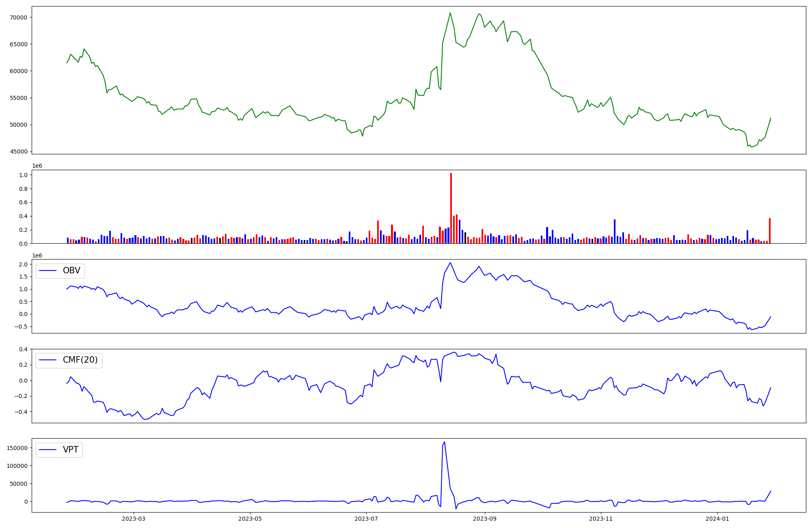Image resolution: width=812 pixels, height=528 pixels.
Task: Click the 2023-11 x-axis label
Action: coord(601,519)
